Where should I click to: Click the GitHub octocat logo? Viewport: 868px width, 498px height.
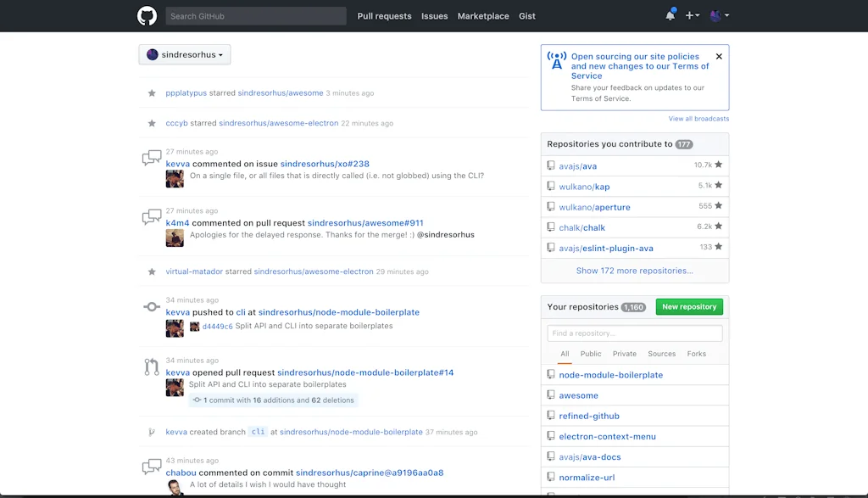(x=147, y=15)
